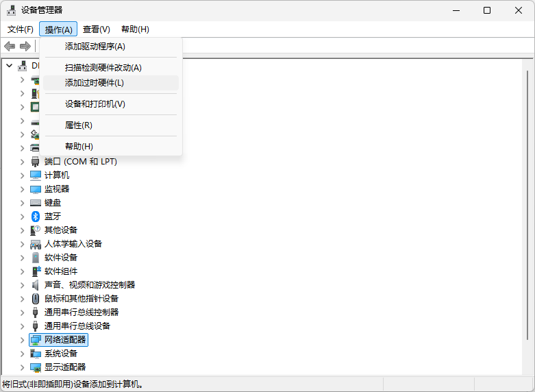Select the 软件设备 label

(61, 258)
